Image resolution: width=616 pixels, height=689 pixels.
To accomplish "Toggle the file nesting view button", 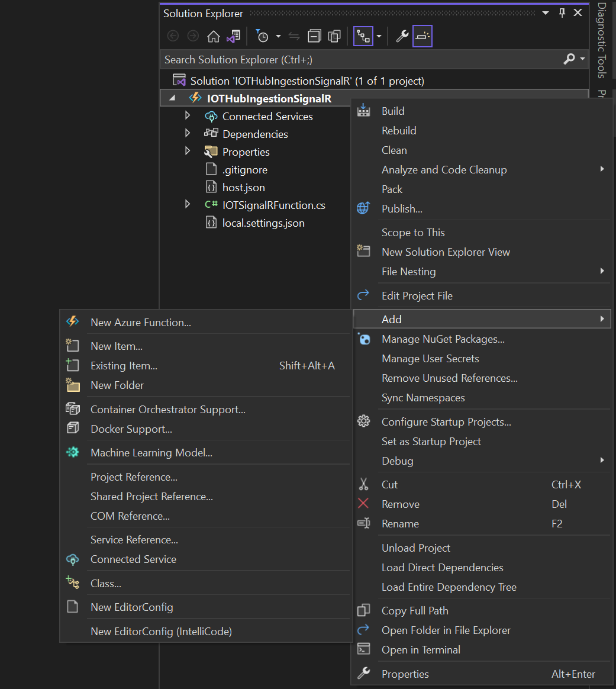I will click(x=363, y=36).
